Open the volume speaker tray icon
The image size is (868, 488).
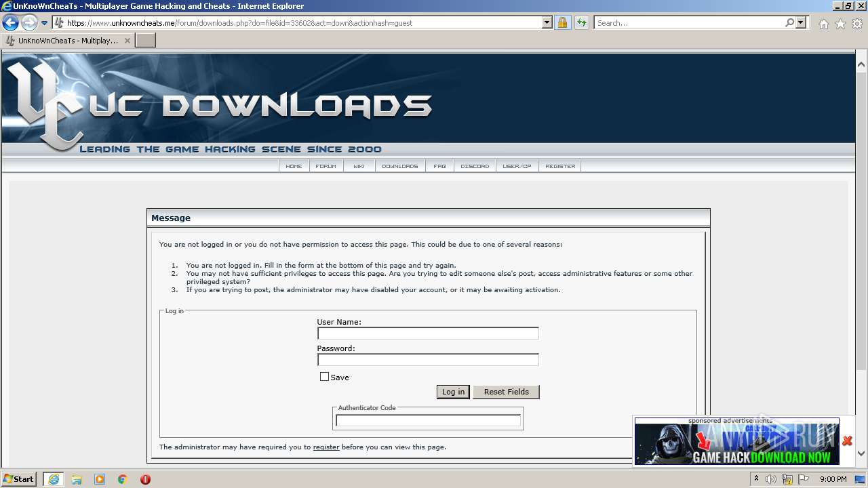tap(771, 479)
